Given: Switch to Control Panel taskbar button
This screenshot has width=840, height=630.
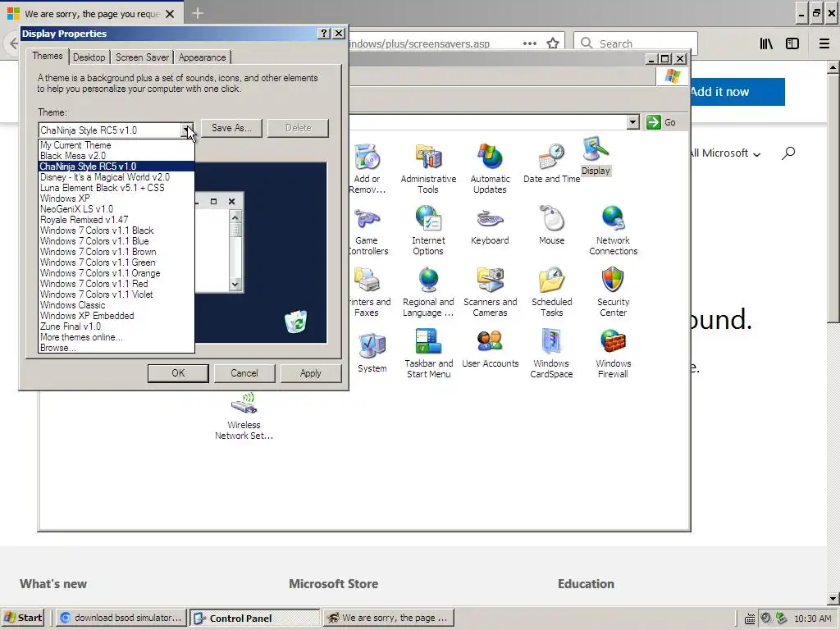Looking at the screenshot, I should 254,618.
